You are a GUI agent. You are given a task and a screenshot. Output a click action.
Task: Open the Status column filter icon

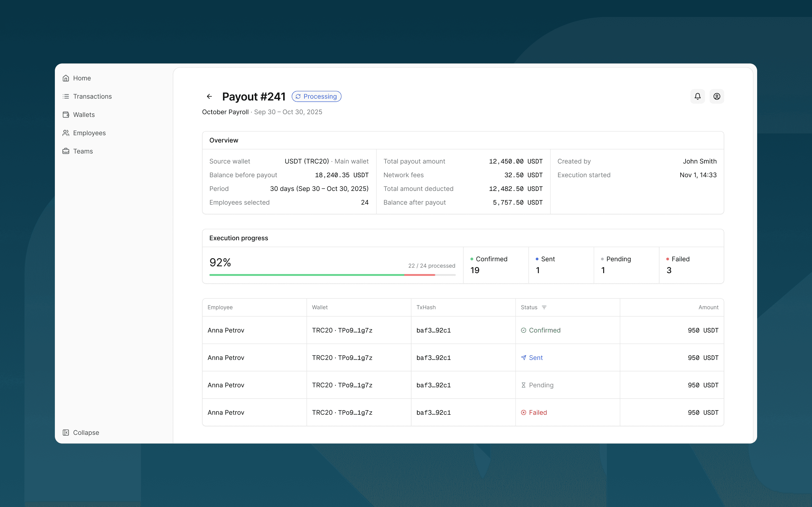coord(544,308)
